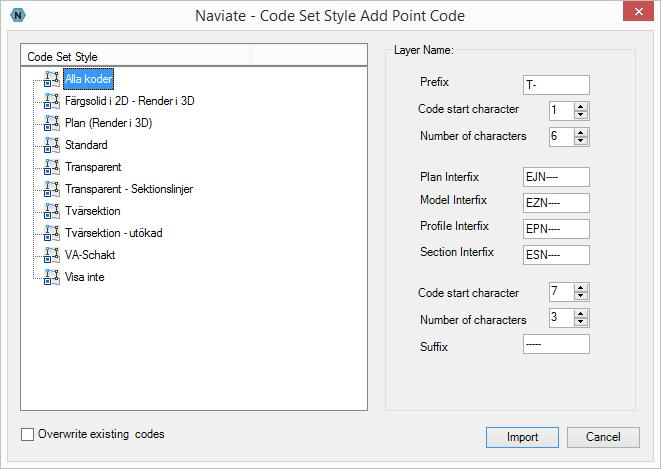The width and height of the screenshot is (661, 469).
Task: Decrease first Code start character value
Action: pos(581,115)
